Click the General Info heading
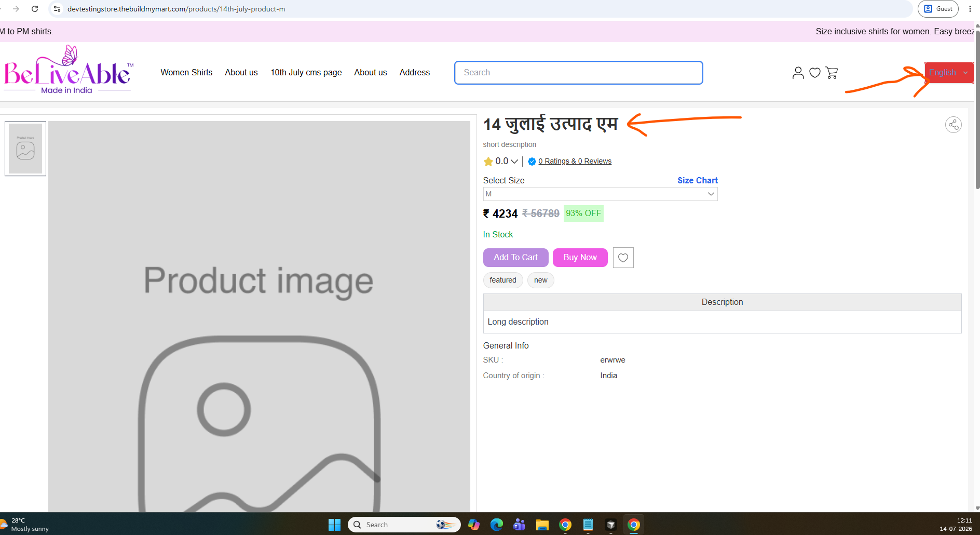 506,346
